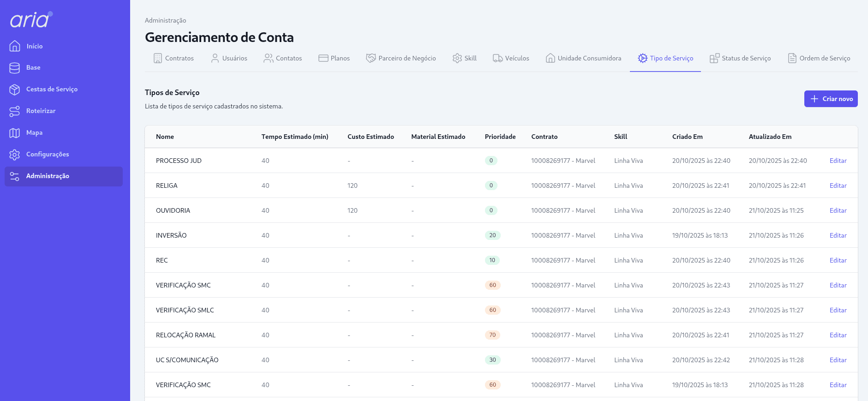This screenshot has width=868, height=401.
Task: Click priority badge 70 in RELOCAÇÃO RAMAL row
Action: pyautogui.click(x=492, y=335)
